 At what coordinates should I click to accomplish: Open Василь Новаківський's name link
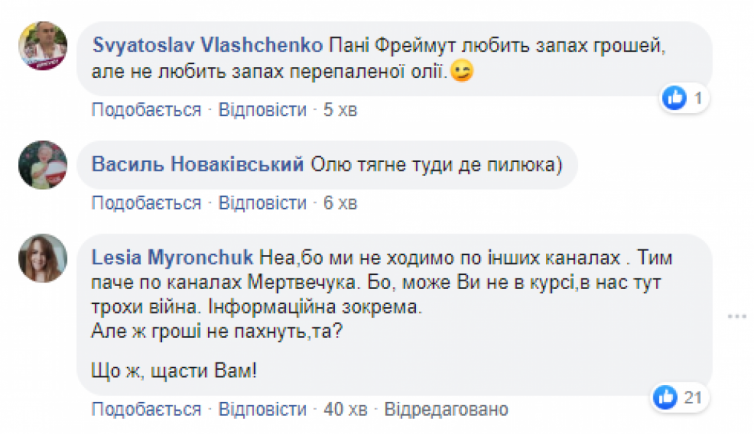(198, 166)
